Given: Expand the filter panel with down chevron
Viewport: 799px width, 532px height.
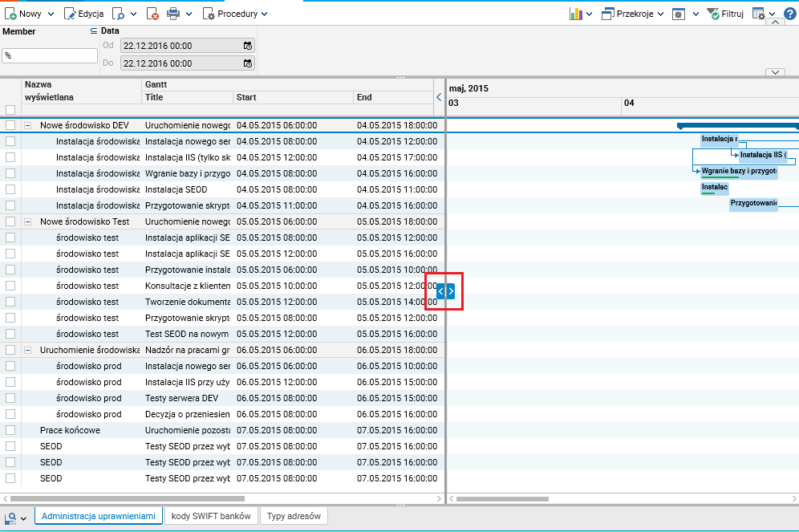Looking at the screenshot, I should tap(775, 72).
